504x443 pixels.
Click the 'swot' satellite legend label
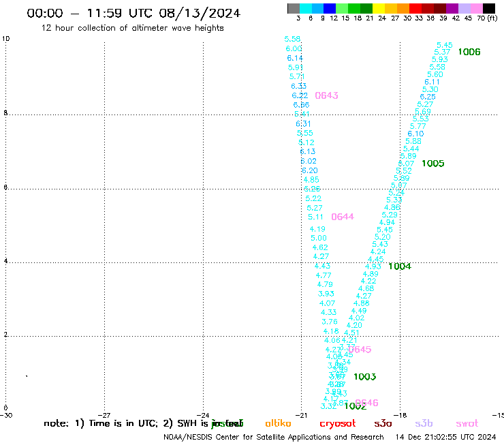click(467, 424)
